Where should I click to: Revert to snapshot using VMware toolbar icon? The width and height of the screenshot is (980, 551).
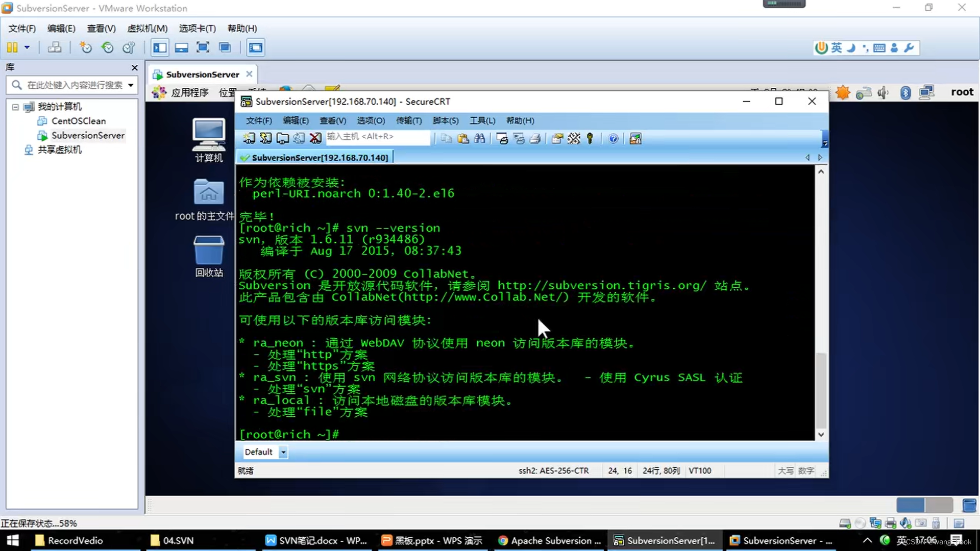[107, 47]
